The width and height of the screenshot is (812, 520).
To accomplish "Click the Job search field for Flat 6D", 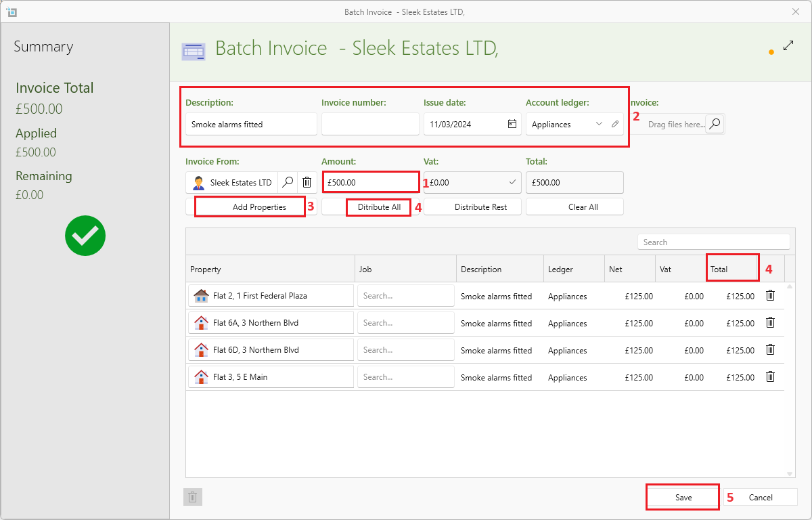I will [x=405, y=349].
